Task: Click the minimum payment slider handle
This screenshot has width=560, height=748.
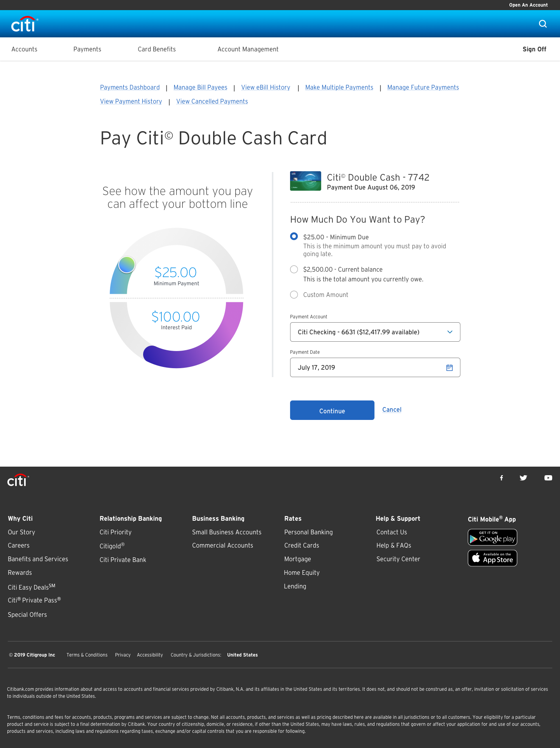Action: [127, 265]
